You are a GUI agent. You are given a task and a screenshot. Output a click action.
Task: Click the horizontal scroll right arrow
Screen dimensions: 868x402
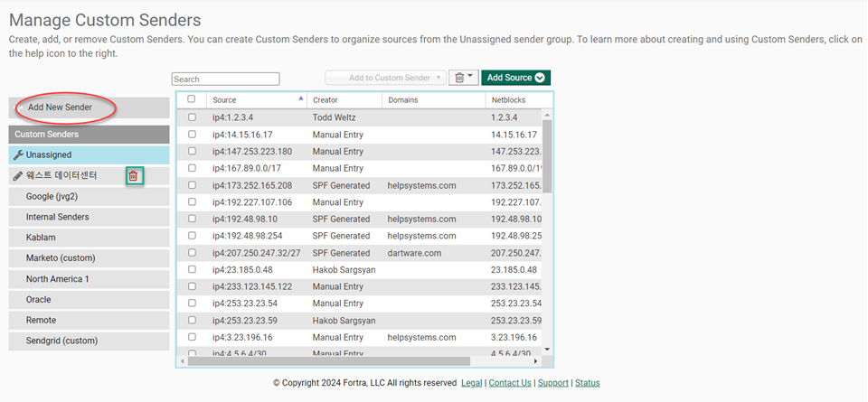click(x=536, y=361)
